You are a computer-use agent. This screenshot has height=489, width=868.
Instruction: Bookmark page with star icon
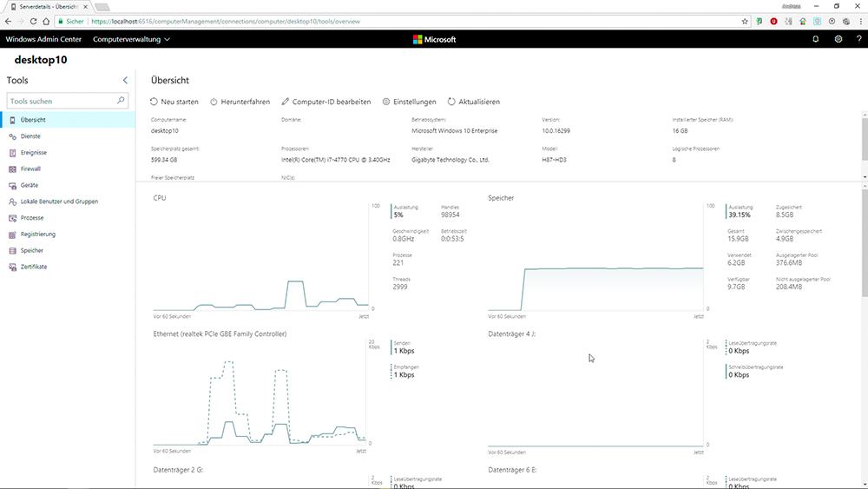tap(745, 21)
